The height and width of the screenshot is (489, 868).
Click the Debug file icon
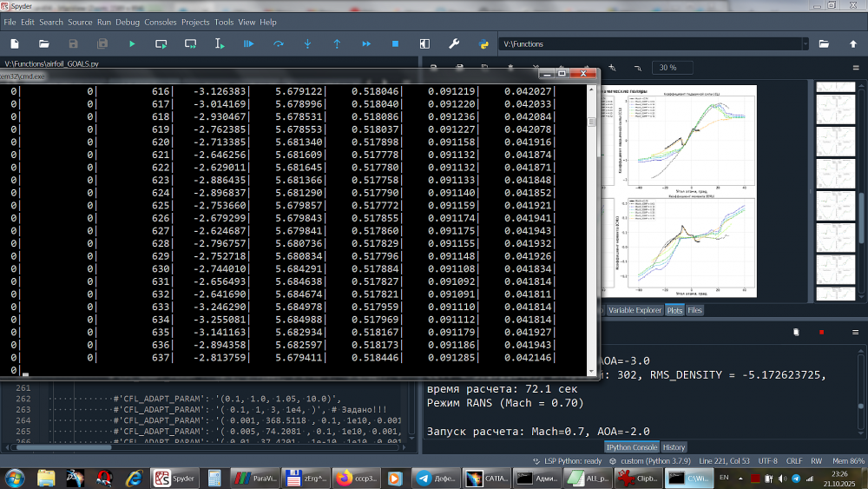click(249, 43)
